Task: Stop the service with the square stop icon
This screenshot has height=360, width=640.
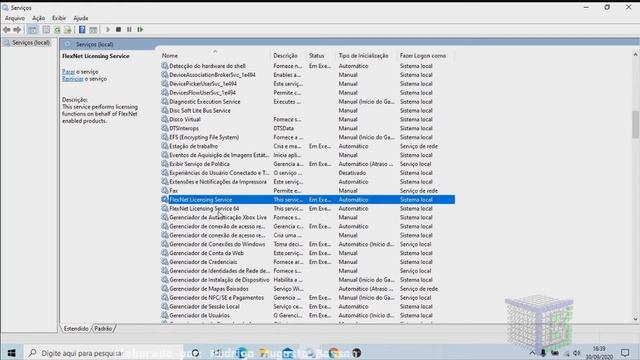Action: (118, 29)
